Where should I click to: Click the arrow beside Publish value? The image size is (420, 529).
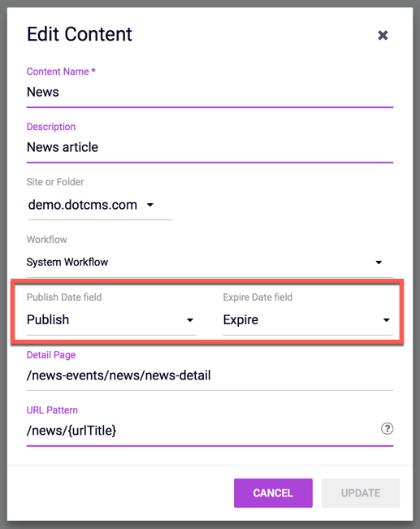tap(190, 320)
